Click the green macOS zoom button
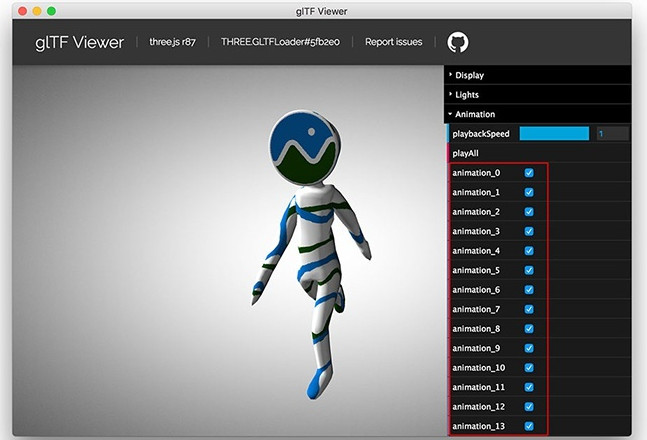The height and width of the screenshot is (440, 647). pos(52,10)
